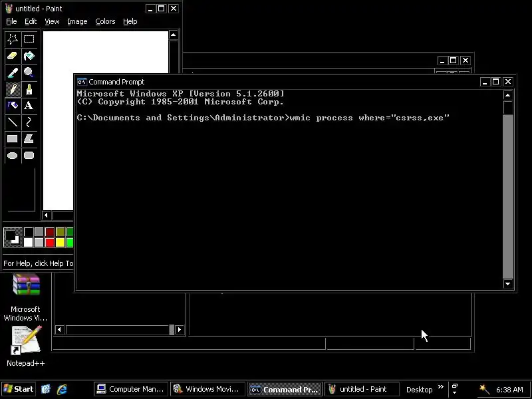The height and width of the screenshot is (399, 532).
Task: Select the dark gray swatch in Paint palette
Action: [x=39, y=231]
